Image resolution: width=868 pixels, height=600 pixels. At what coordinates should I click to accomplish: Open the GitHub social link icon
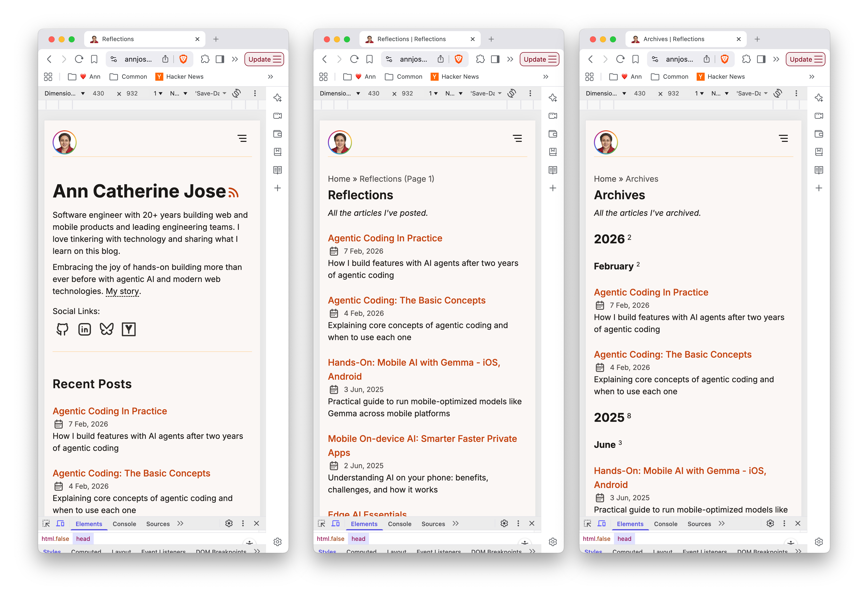click(x=62, y=329)
